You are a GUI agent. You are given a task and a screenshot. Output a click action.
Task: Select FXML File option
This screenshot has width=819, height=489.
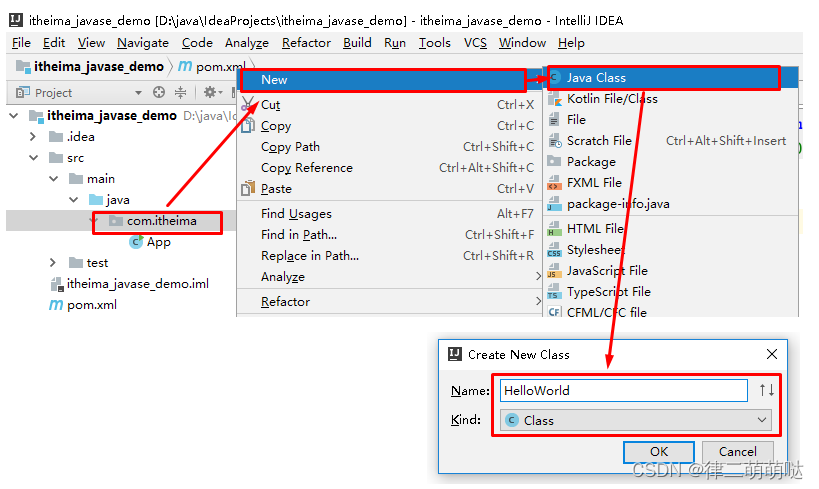671,182
